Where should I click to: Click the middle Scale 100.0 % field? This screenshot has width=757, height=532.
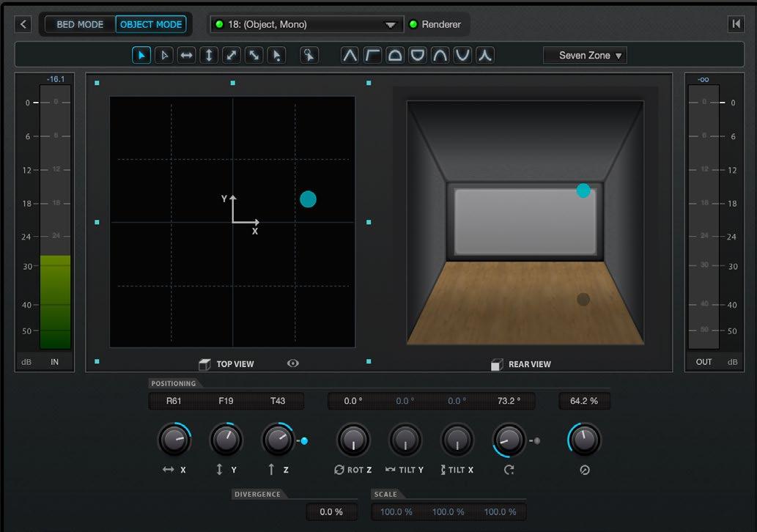point(448,511)
